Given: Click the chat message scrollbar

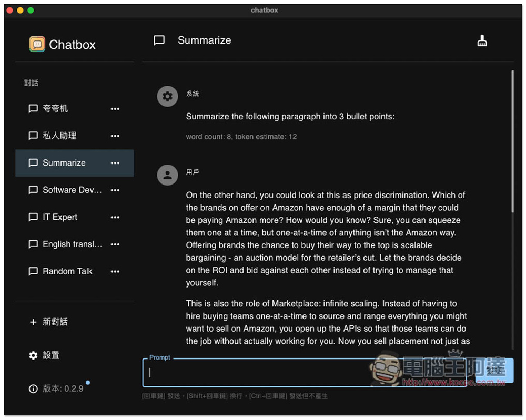Looking at the screenshot, I should pyautogui.click(x=512, y=141).
